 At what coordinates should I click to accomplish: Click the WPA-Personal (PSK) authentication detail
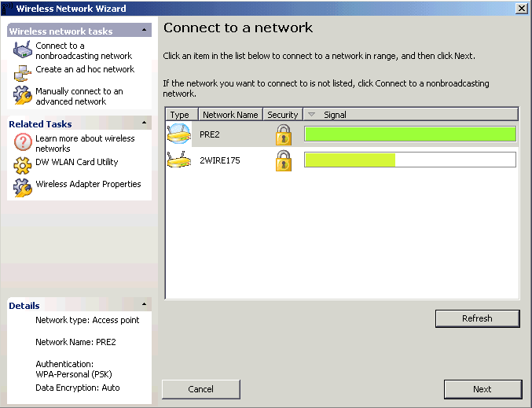click(x=74, y=374)
